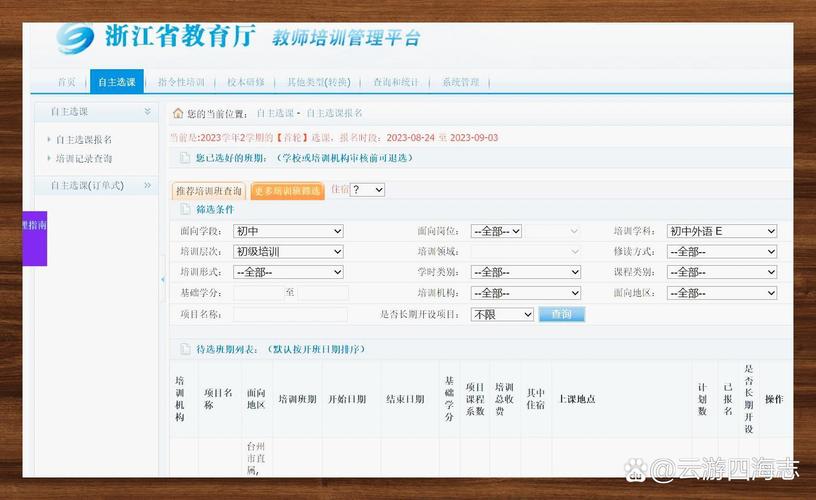Click the document icon next to 筛选条件
816x500 pixels.
click(x=185, y=209)
